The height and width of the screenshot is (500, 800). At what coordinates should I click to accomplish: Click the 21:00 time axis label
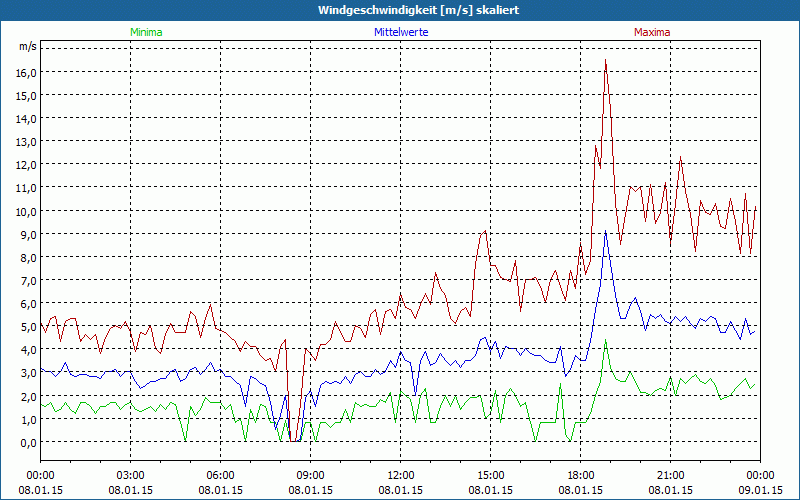point(670,475)
